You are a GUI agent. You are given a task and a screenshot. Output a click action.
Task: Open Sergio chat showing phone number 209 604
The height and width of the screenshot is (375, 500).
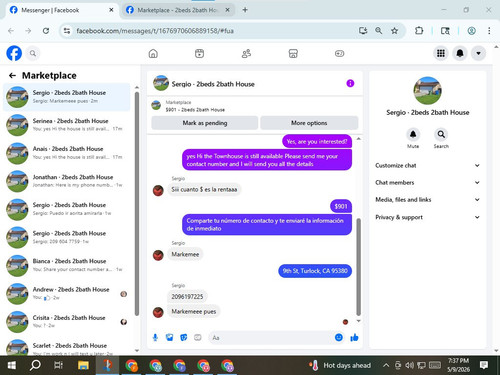click(67, 237)
